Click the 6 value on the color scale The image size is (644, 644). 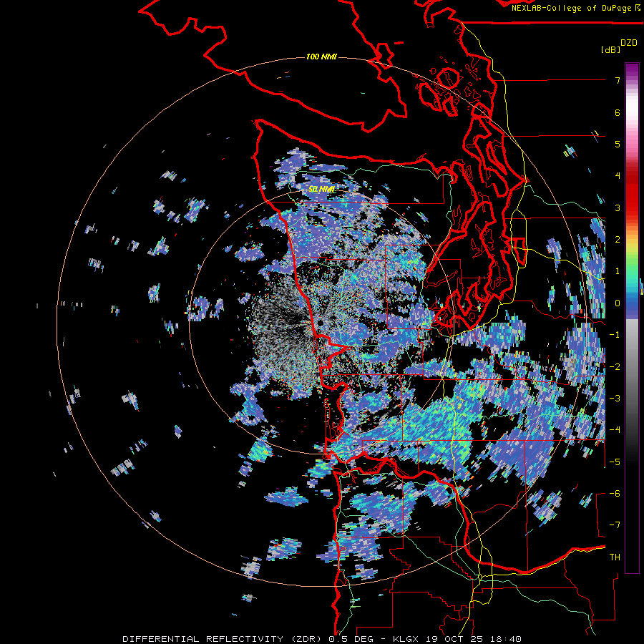tap(618, 112)
